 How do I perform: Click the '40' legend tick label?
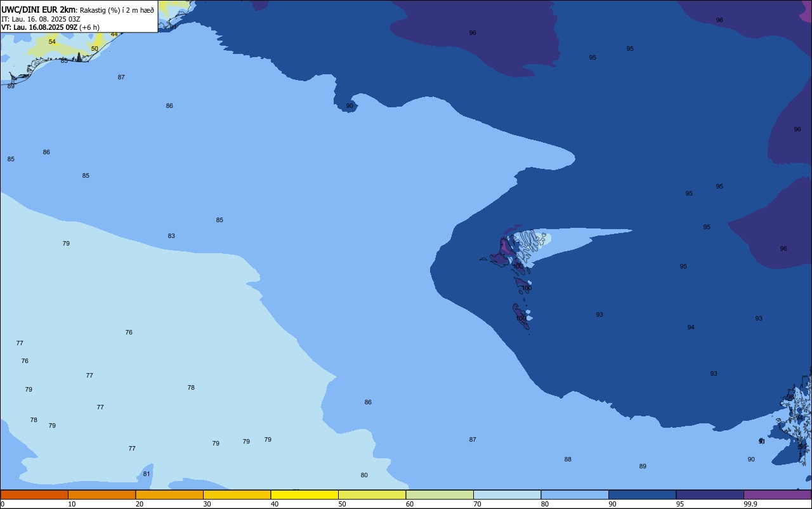tap(275, 504)
